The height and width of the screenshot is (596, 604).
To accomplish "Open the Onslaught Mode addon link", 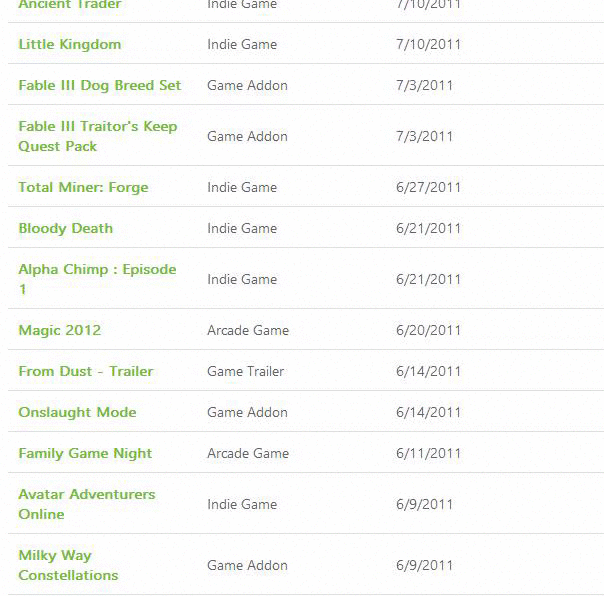I will click(x=77, y=413).
